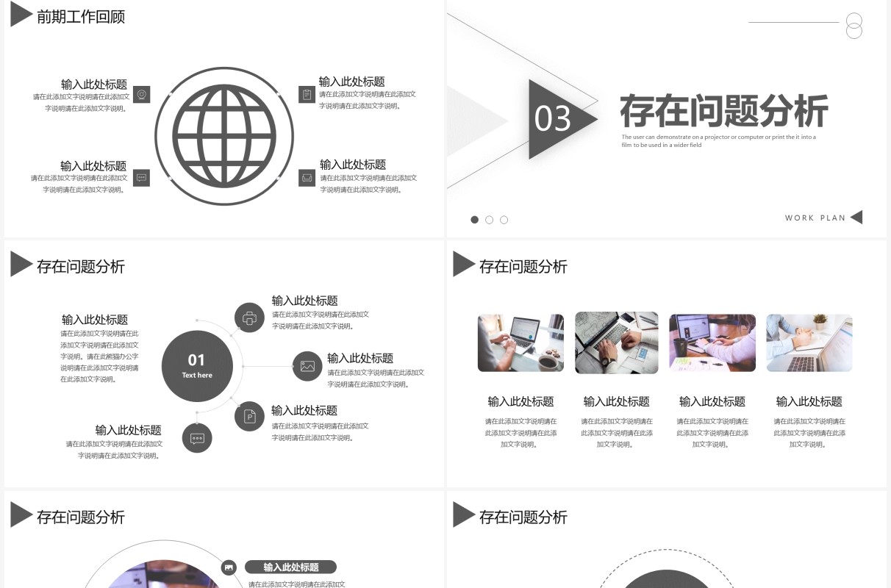Select the second hollow pagination dot
This screenshot has width=891, height=588.
[489, 220]
